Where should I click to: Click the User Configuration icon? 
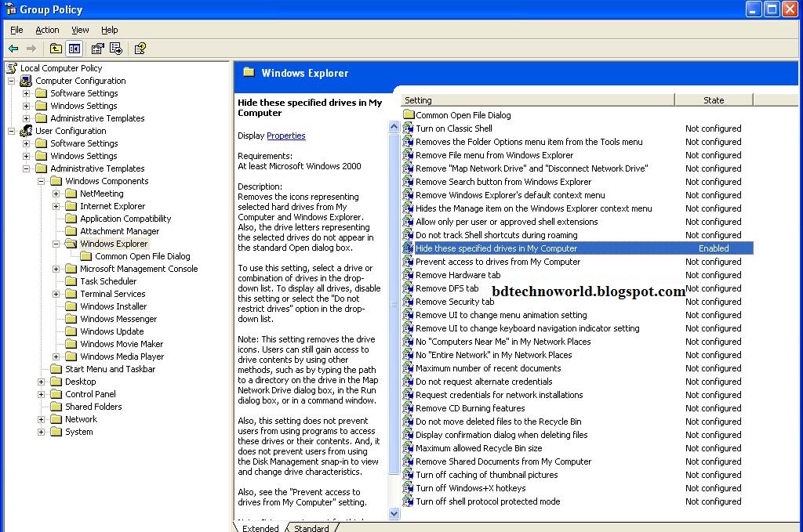(26, 131)
